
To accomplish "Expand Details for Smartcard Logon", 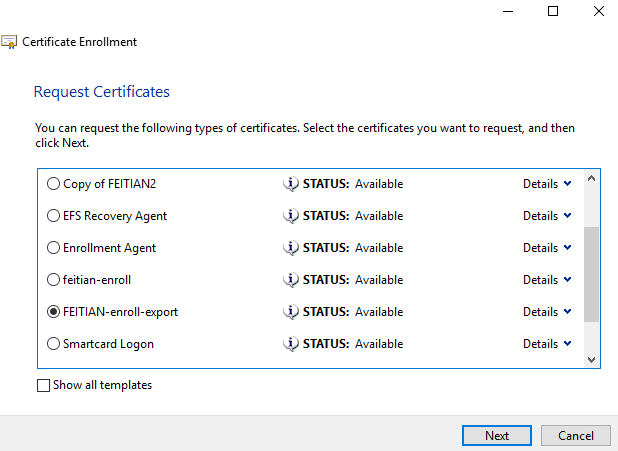I will click(547, 343).
